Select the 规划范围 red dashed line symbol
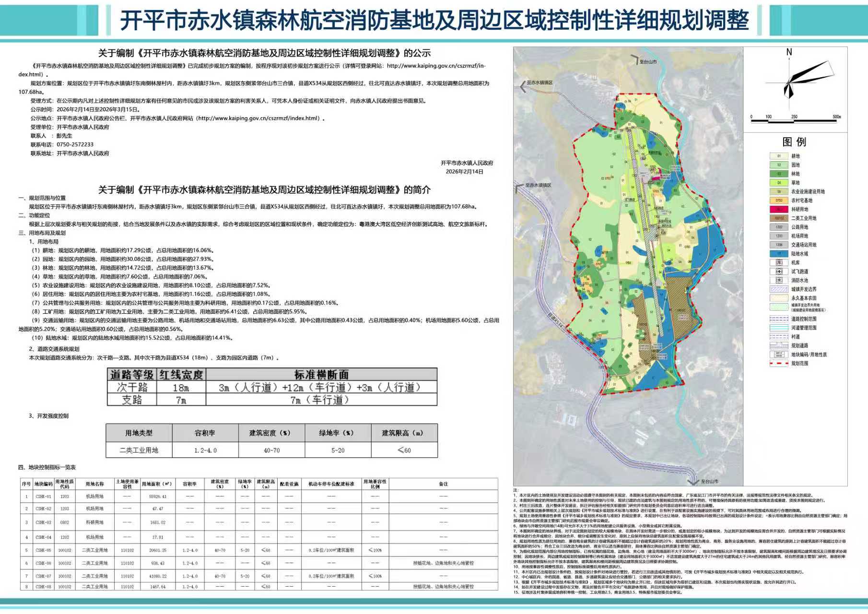868x614 pixels. click(779, 364)
